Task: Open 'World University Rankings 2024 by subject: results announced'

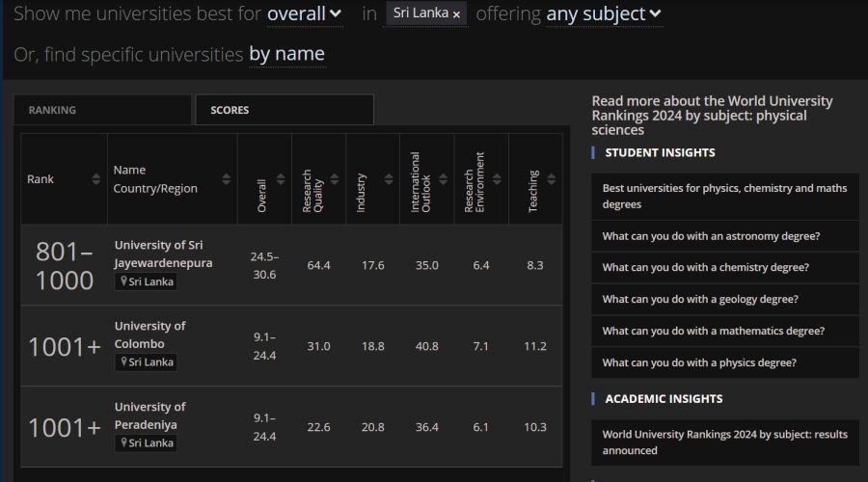Action: 724,442
